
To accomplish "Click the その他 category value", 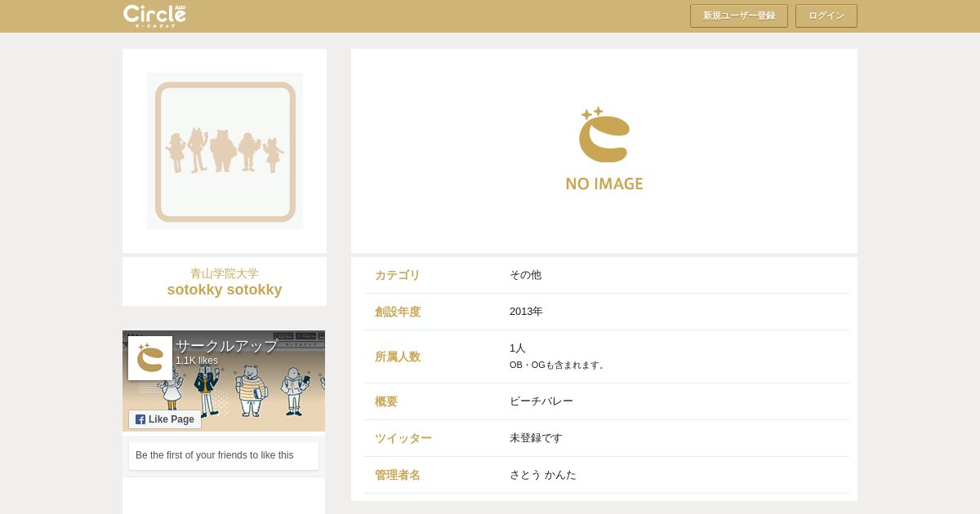I will [525, 275].
